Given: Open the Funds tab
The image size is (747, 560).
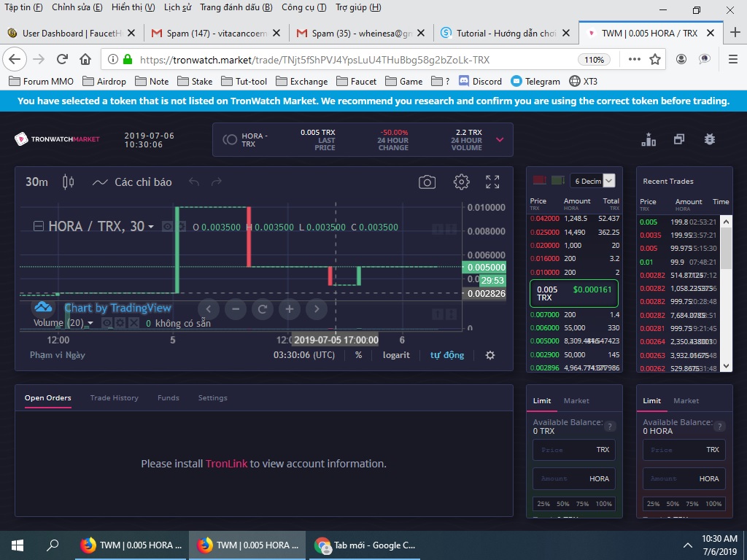Looking at the screenshot, I should (x=168, y=398).
